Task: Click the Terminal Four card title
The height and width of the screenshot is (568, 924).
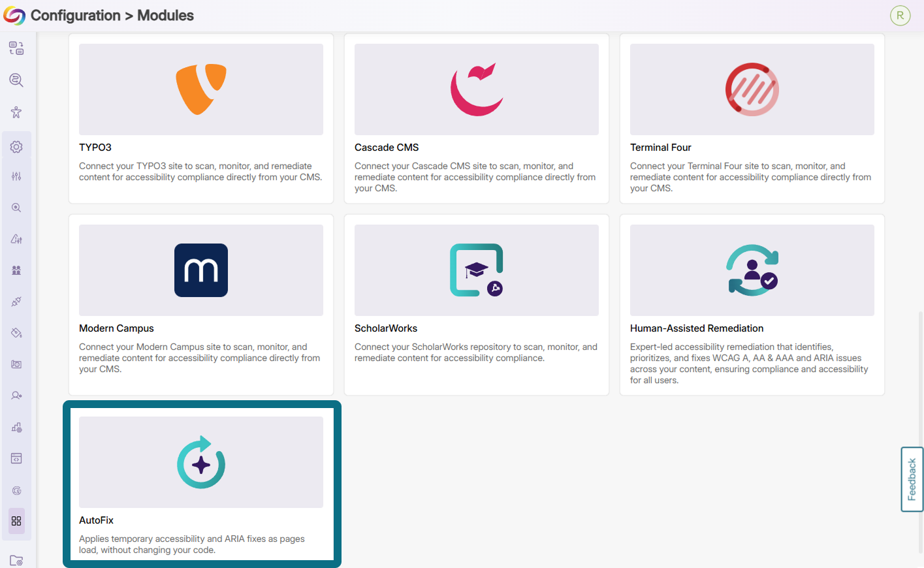Action: point(661,148)
